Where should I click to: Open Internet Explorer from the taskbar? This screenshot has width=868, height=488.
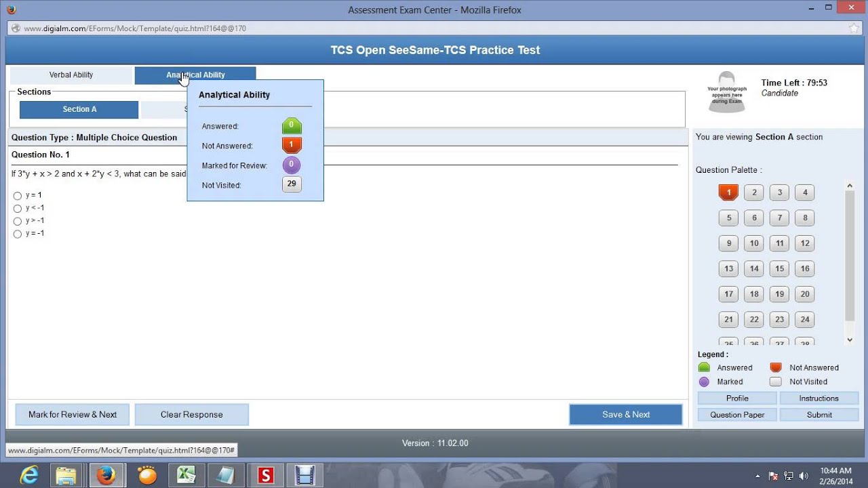[29, 476]
